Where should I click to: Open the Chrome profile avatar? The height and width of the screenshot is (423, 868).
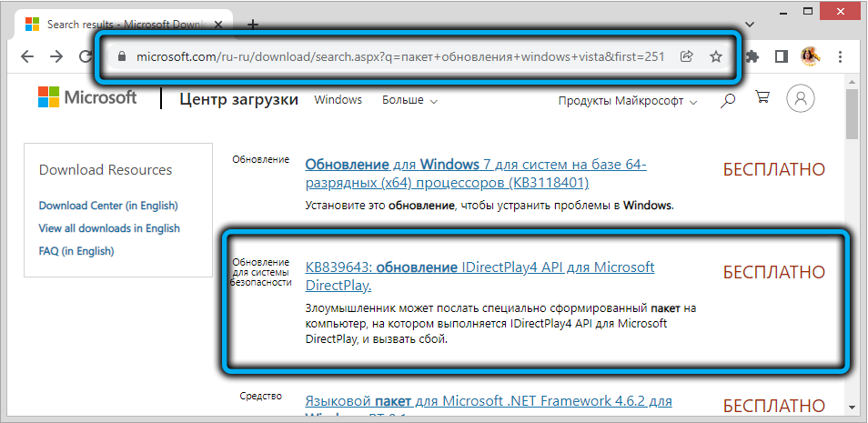coord(810,56)
